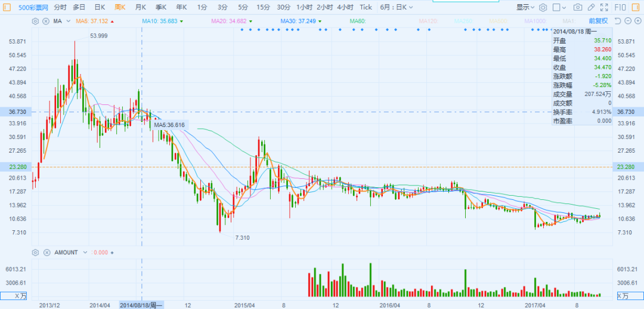
Task: Switch to the 1分 interval
Action: (202, 7)
